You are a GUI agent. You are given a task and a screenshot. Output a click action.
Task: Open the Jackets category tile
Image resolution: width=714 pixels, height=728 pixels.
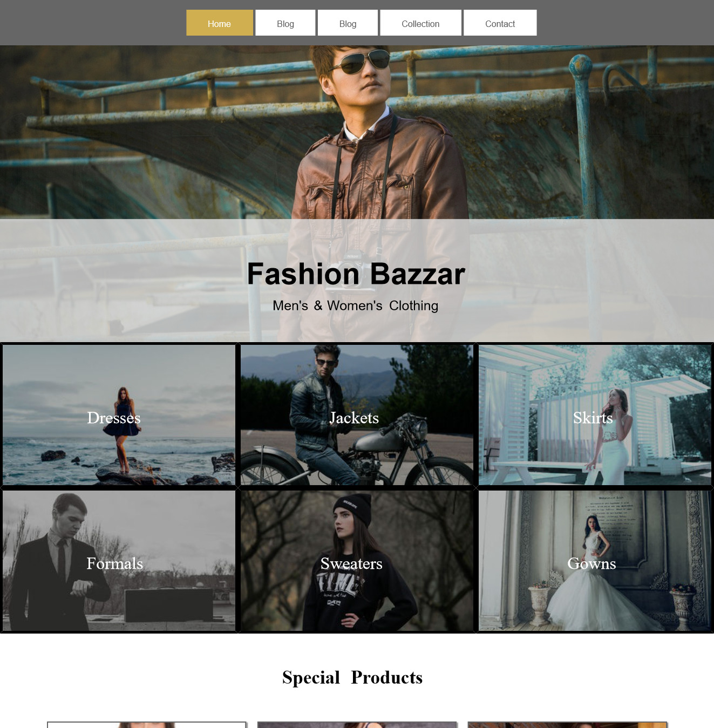tap(357, 415)
